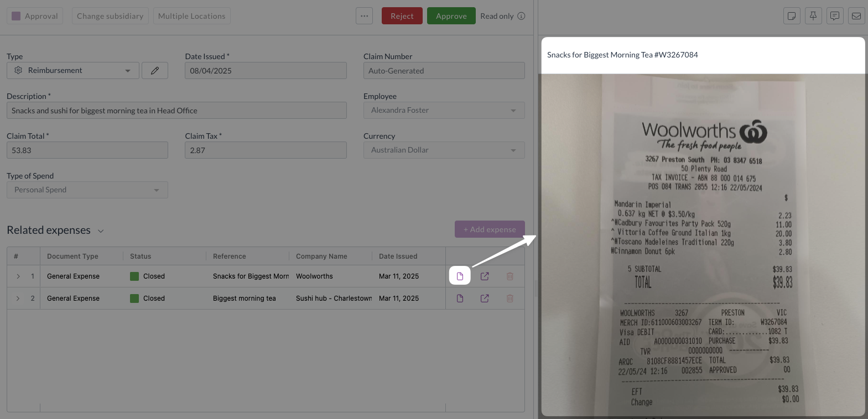Screen dimensions: 868x419
Task: Click the Claim Total field
Action: pyautogui.click(x=87, y=150)
